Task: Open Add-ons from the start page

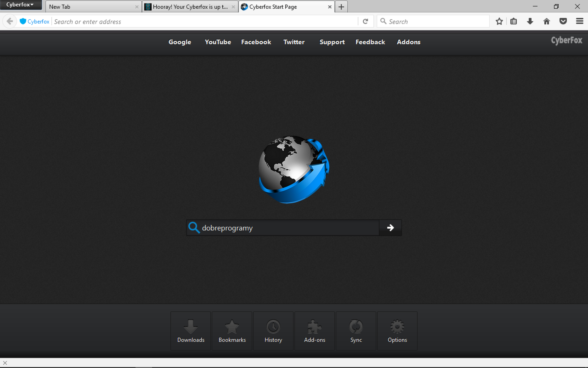Action: click(x=315, y=331)
